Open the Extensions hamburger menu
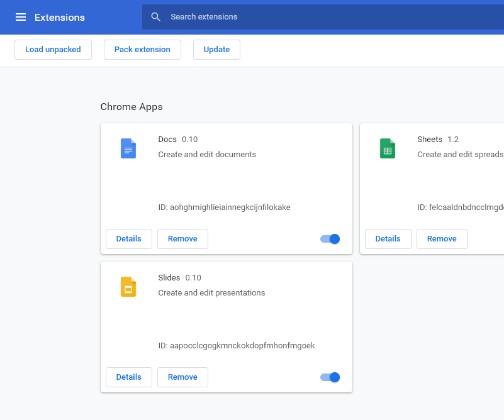 pyautogui.click(x=21, y=17)
